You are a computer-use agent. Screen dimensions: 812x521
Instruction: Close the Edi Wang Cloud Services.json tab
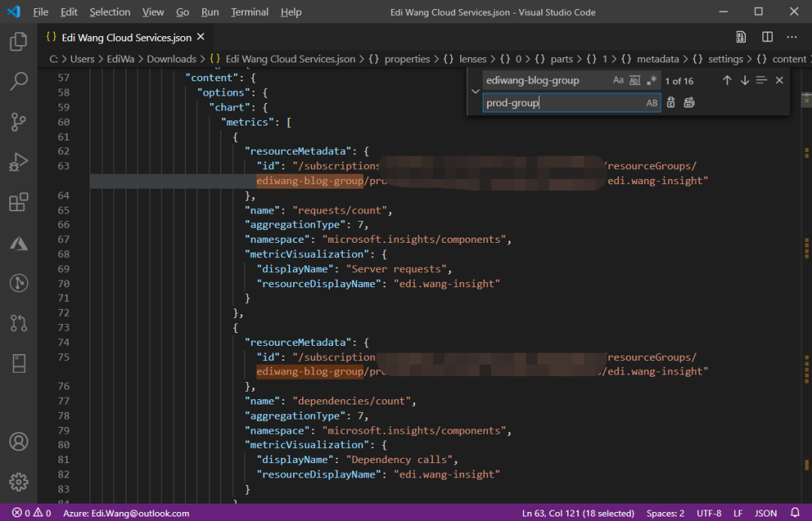201,37
